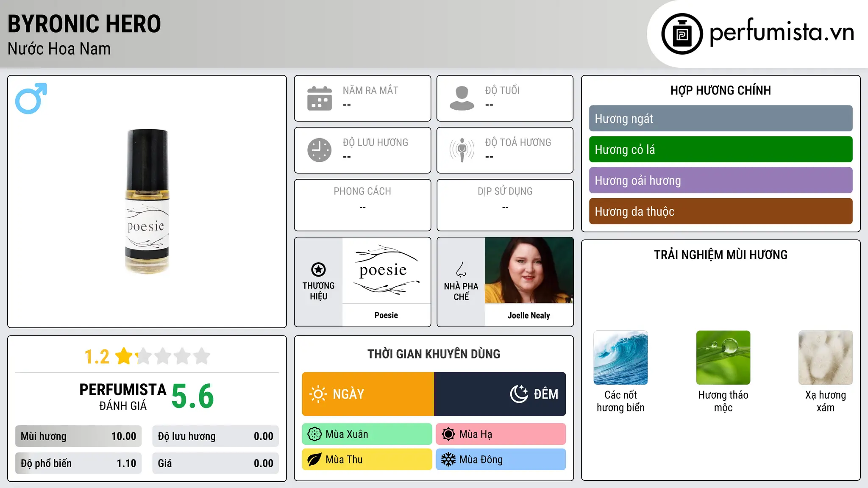The image size is (868, 488).
Task: Click the Mùa Xuân season label
Action: click(347, 434)
